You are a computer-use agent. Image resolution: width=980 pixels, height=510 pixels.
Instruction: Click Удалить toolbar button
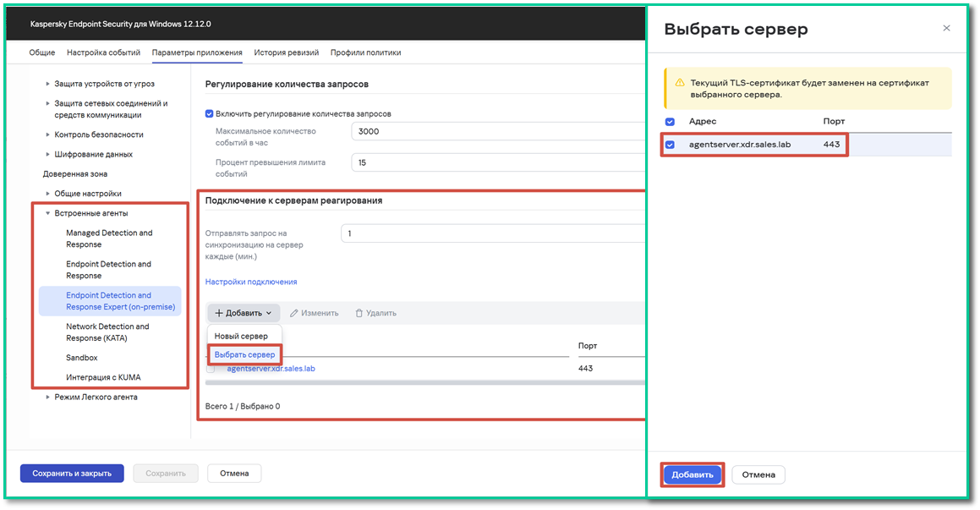(375, 313)
